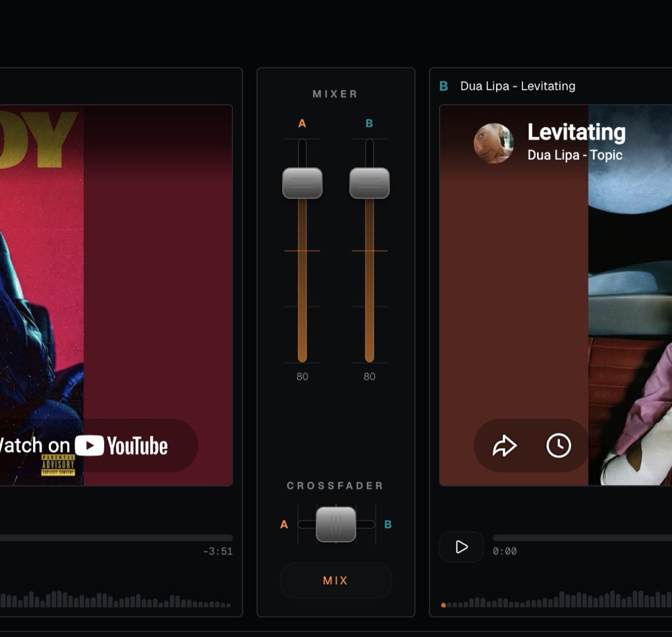
Task: Click the Watch later clock icon
Action: coord(558,445)
